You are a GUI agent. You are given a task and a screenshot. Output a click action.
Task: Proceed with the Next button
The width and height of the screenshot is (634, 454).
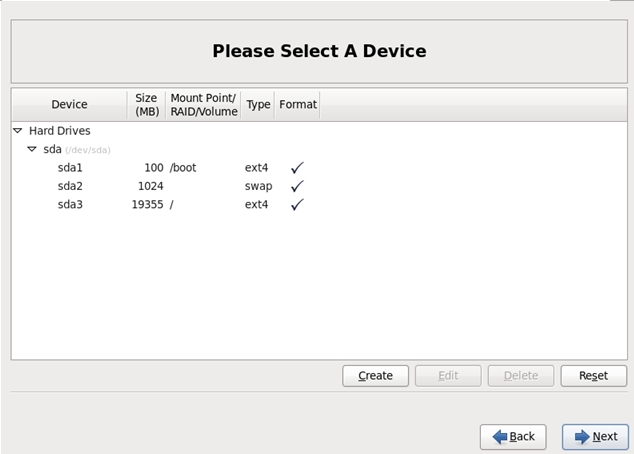click(x=595, y=437)
